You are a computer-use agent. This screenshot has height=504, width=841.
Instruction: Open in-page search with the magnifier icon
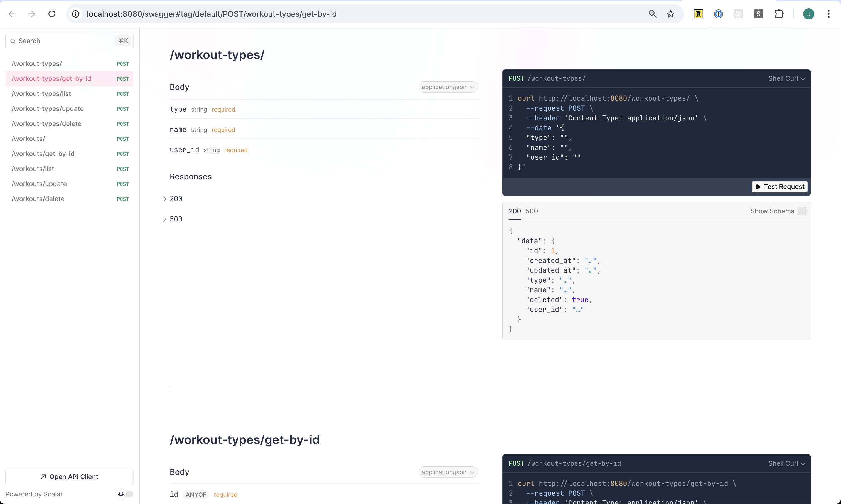[652, 14]
